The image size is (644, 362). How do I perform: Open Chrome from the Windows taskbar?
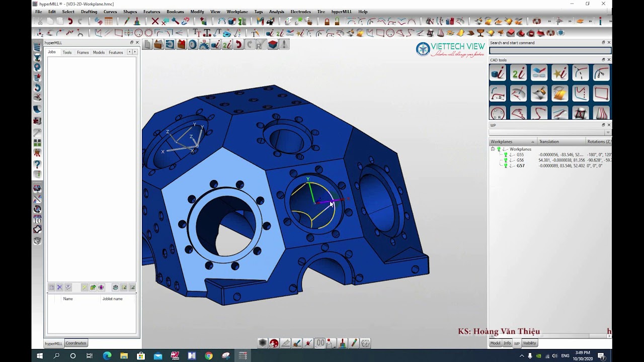pos(209,356)
